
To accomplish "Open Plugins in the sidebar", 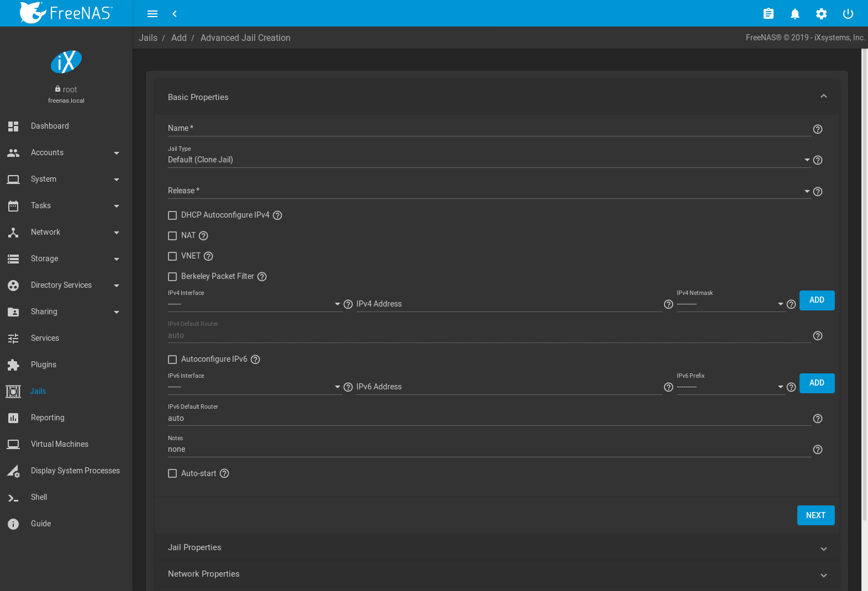I will click(x=44, y=365).
